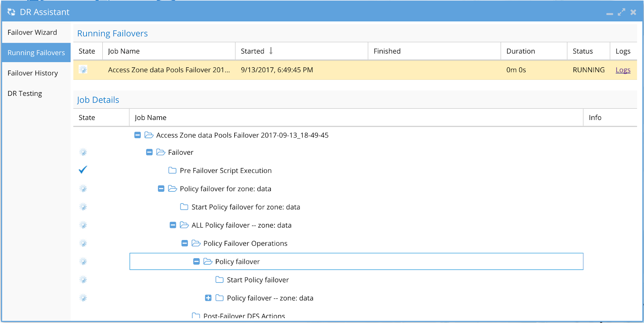644x323 pixels.
Task: Click RUNNING status cell
Action: pos(588,70)
